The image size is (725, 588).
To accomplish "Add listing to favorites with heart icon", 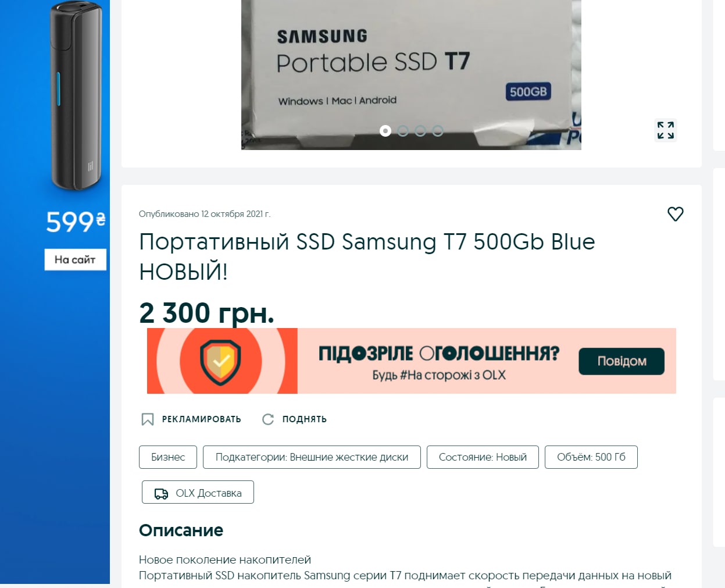I will point(675,214).
